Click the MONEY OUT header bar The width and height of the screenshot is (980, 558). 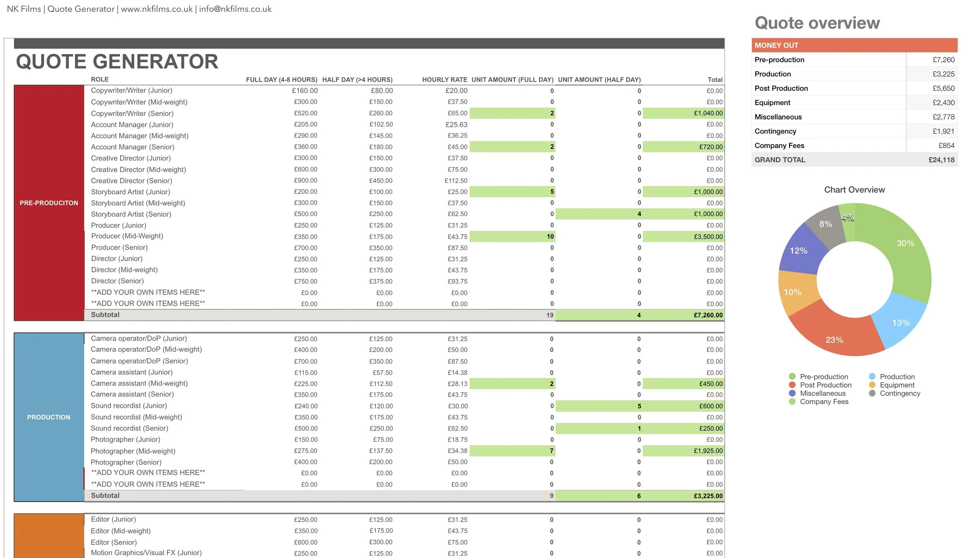point(776,45)
